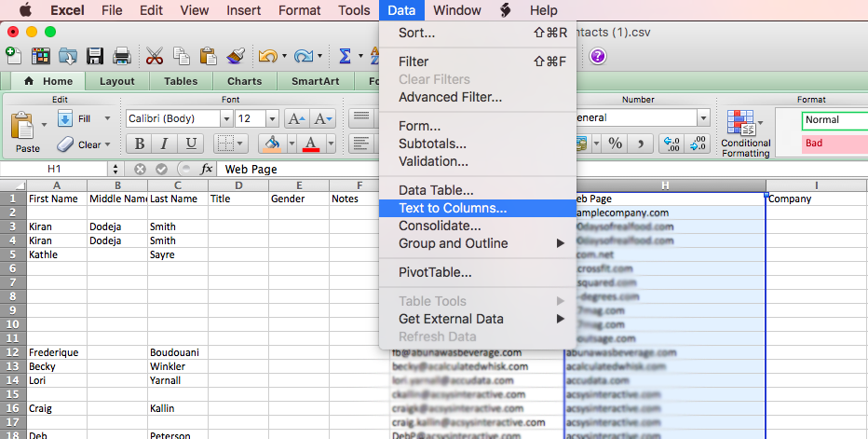Click the toolbar Paste clipboard icon

pos(208,56)
